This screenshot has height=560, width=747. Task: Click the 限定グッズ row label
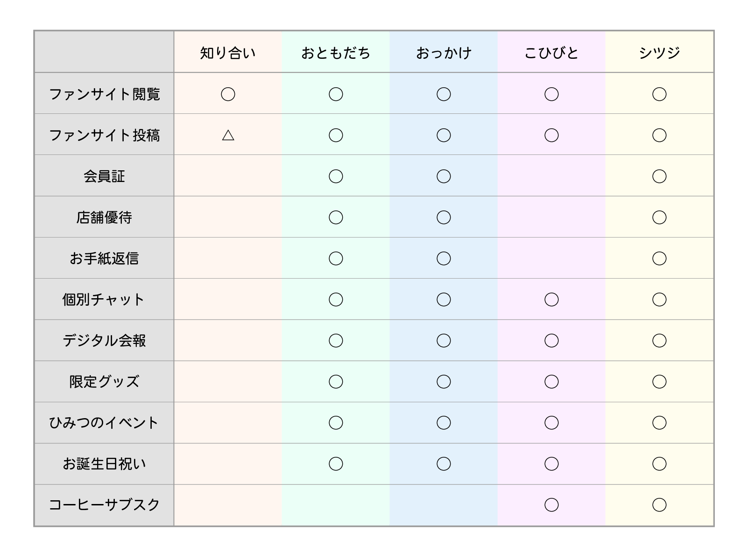104,382
